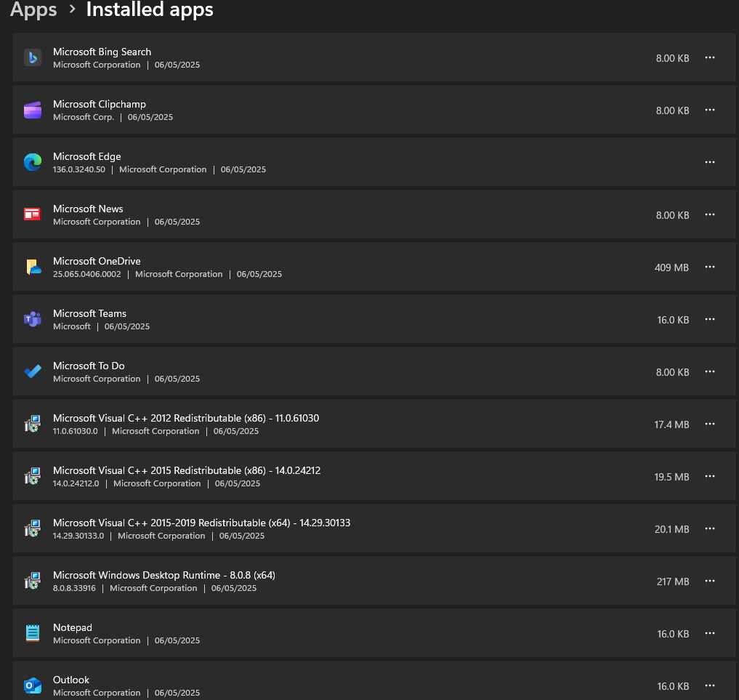Open the ellipsis menu for Microsoft To Do
The height and width of the screenshot is (700, 739).
pyautogui.click(x=710, y=371)
